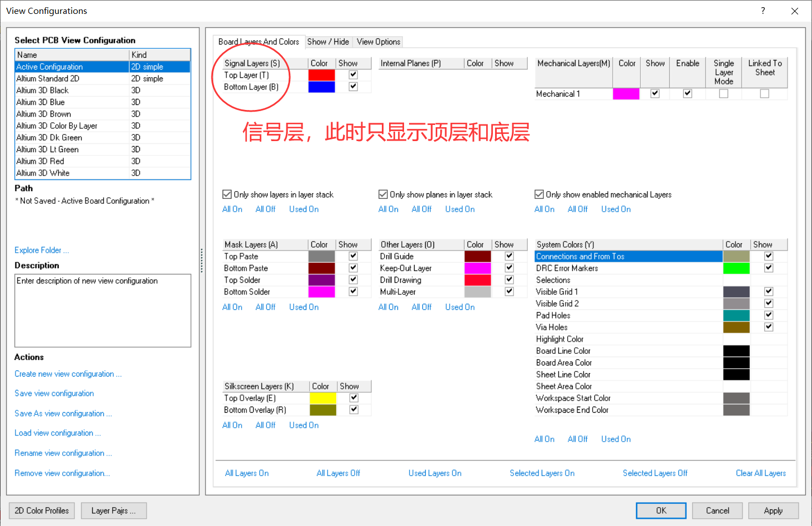This screenshot has height=526, width=812.
Task: Confirm with the OK button
Action: [x=661, y=510]
